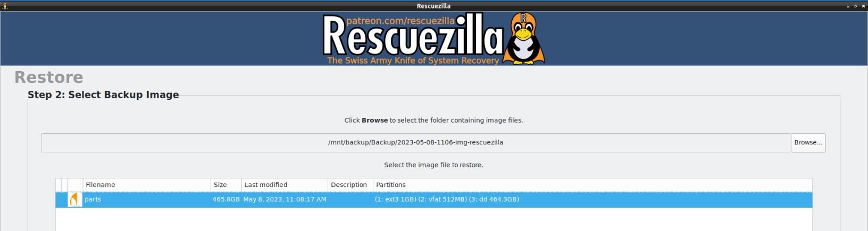
Task: Click the Partitions column header
Action: tap(592, 185)
